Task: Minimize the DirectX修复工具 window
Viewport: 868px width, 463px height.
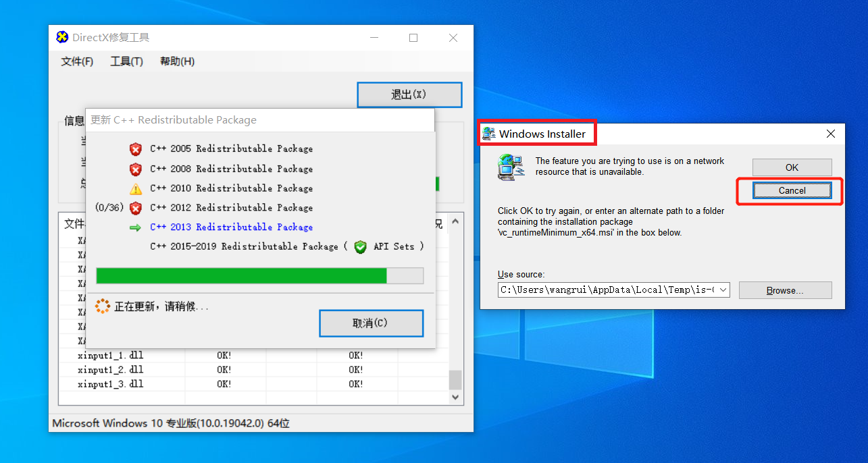Action: [374, 38]
